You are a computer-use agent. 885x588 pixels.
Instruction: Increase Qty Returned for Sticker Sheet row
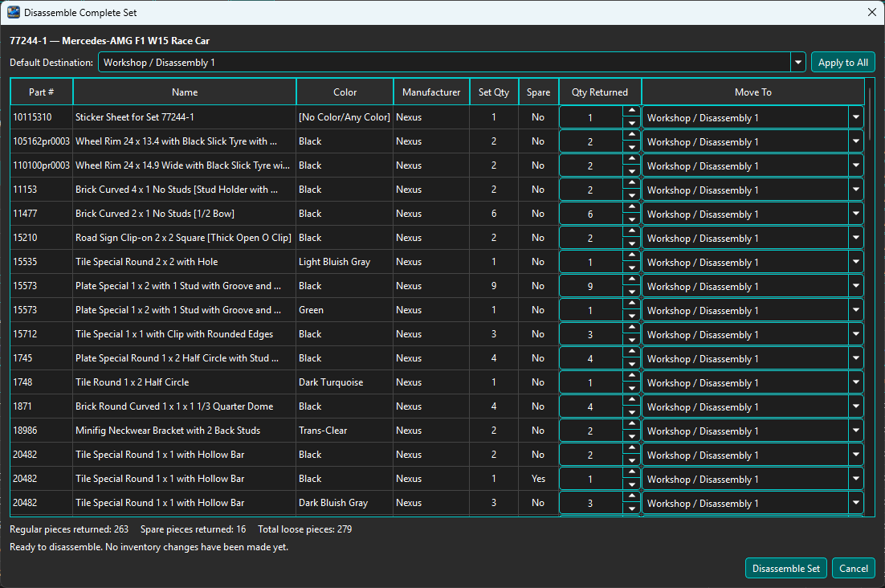pos(631,111)
